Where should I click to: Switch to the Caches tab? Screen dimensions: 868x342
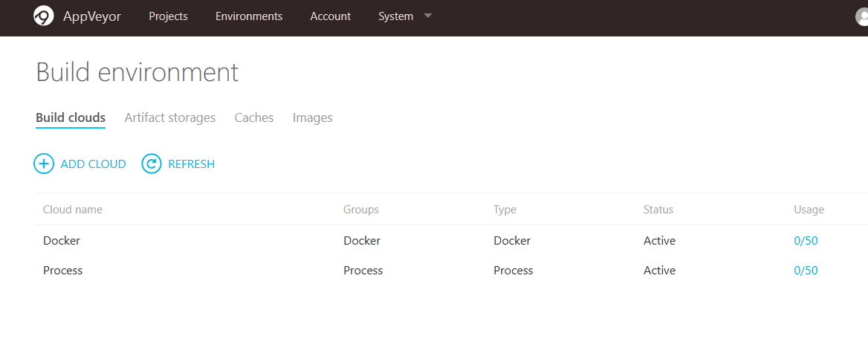pyautogui.click(x=254, y=117)
